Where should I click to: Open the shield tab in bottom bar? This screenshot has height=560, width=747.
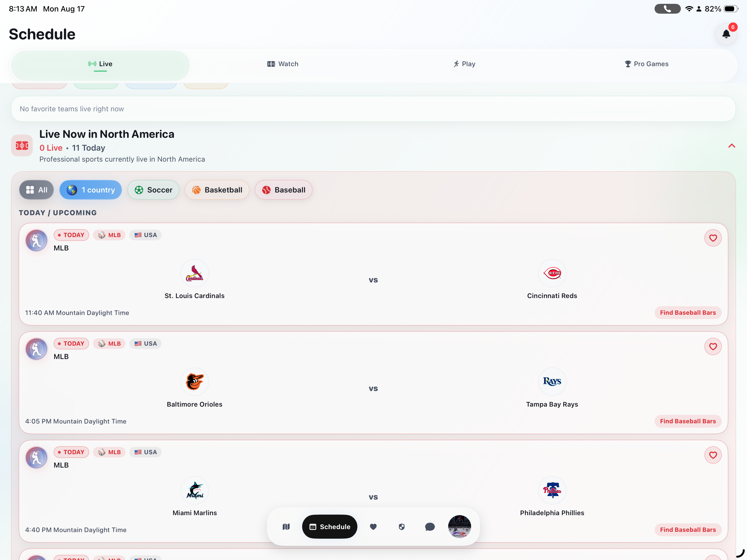(402, 527)
